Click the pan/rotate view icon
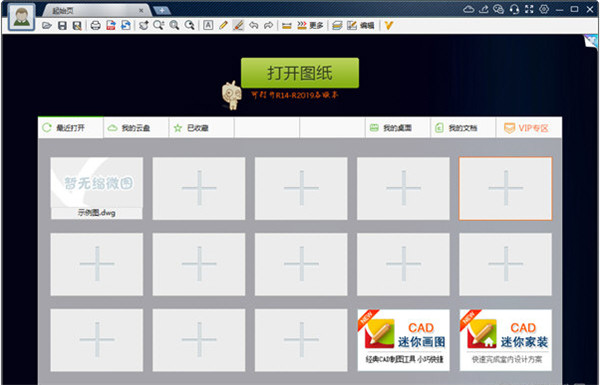Screen dimensions: 600x385 (x=144, y=26)
